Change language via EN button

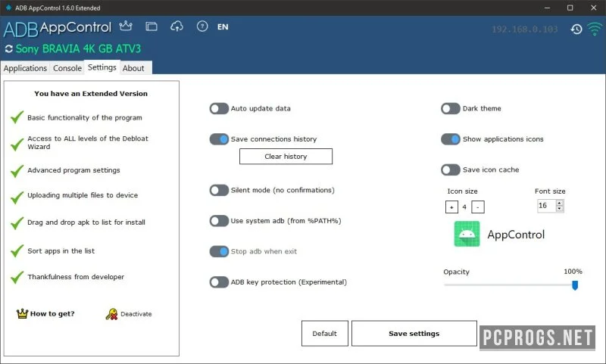(x=223, y=26)
